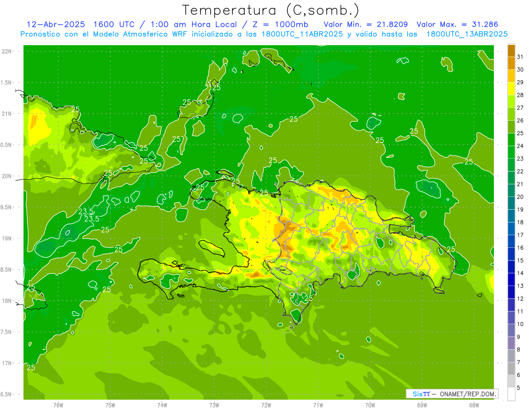
Task: Click the orange colorbar segment between 30 and 31
Action: point(512,63)
